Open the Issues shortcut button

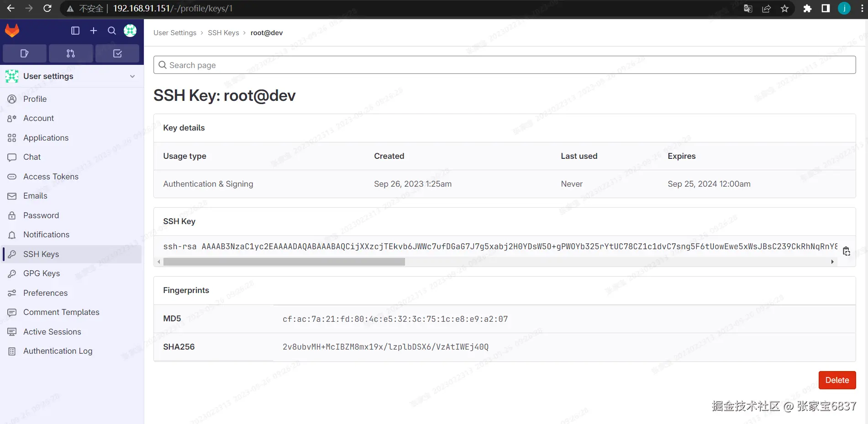[x=25, y=53]
